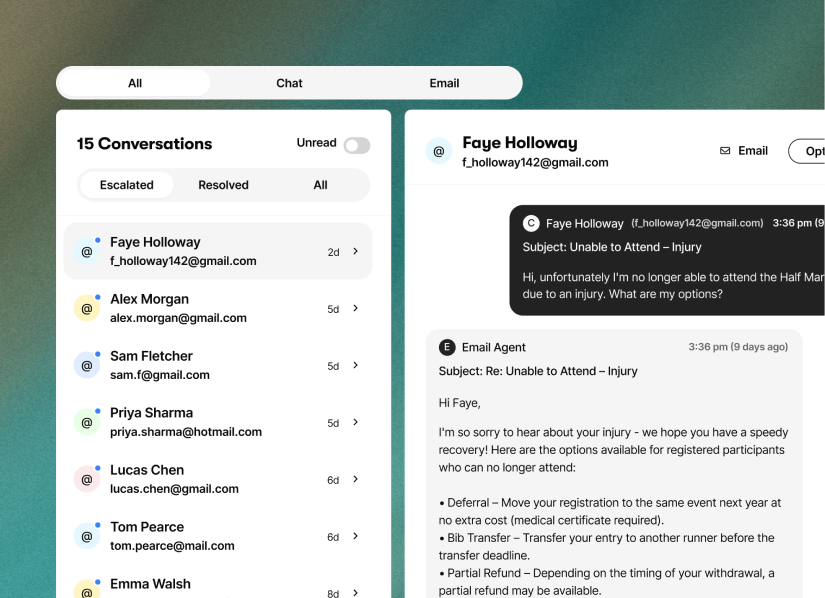Image resolution: width=825 pixels, height=598 pixels.
Task: Click the Faye Holloway name in header
Action: [x=520, y=143]
